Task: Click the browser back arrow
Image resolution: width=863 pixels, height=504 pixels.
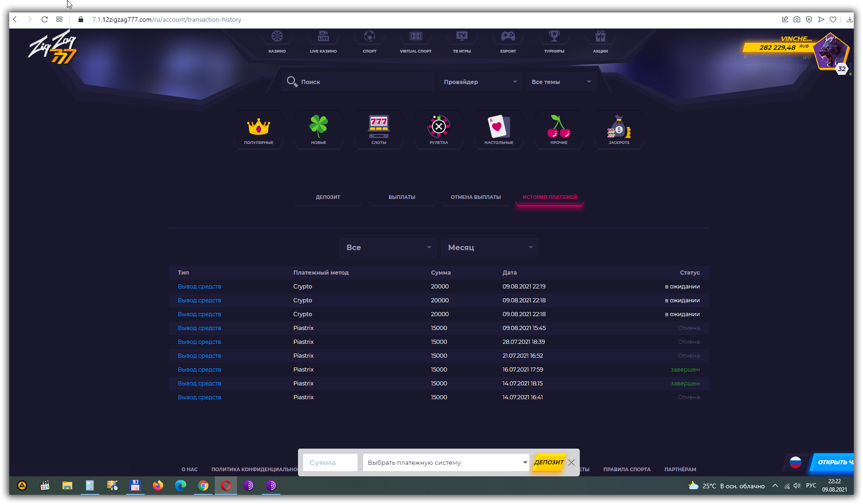Action: (x=15, y=19)
